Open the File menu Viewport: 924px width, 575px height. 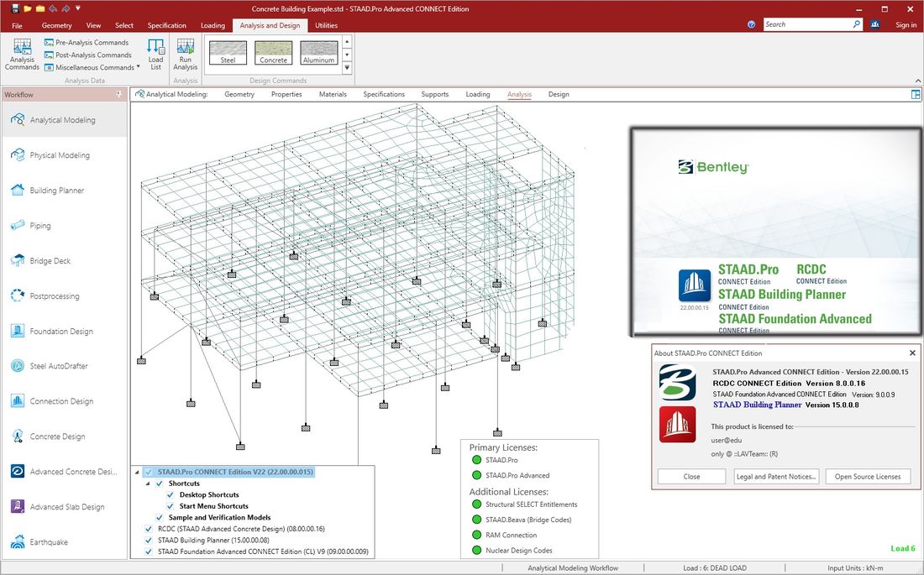click(x=17, y=25)
